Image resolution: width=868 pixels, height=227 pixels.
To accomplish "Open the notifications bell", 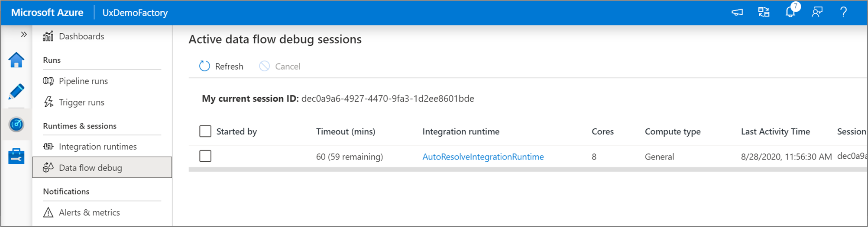I will [x=790, y=12].
